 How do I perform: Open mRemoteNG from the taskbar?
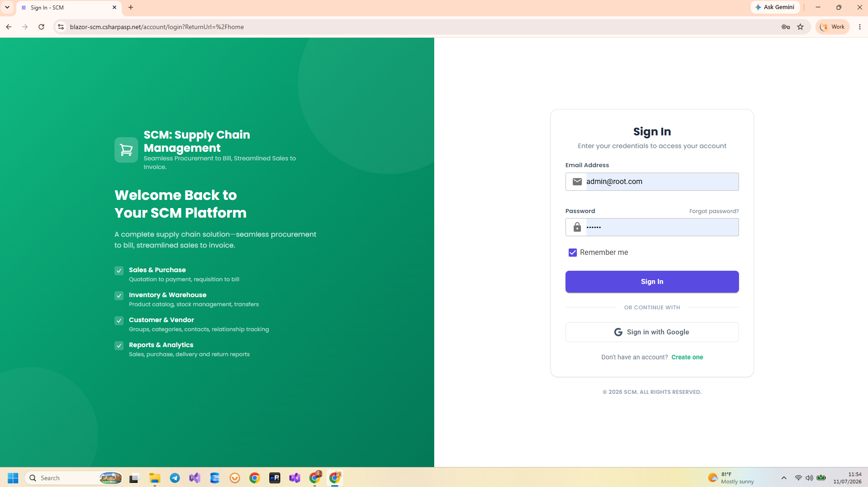(275, 478)
